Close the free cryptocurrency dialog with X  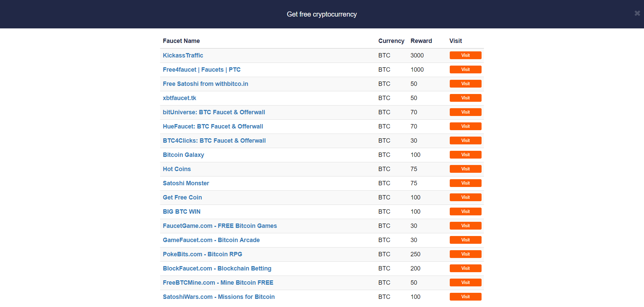coord(637,13)
